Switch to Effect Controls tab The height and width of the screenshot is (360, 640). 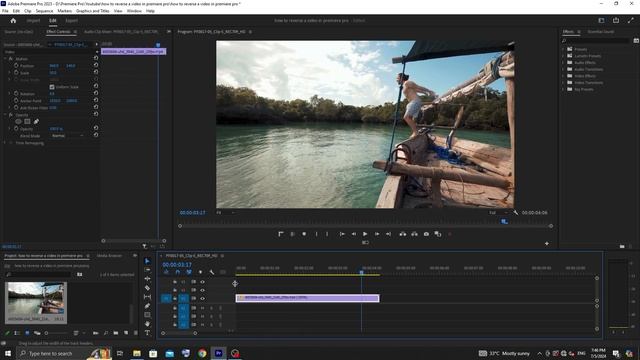tap(58, 31)
